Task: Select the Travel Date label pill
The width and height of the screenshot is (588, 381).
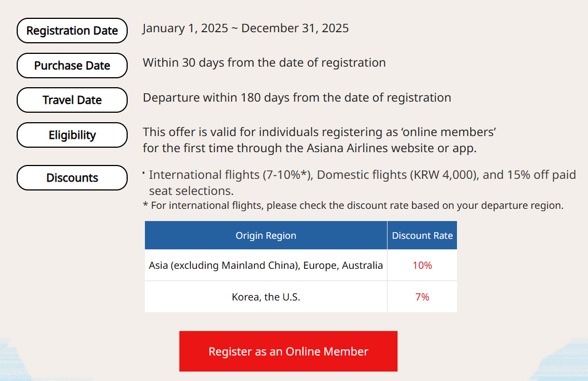Action: click(x=72, y=100)
